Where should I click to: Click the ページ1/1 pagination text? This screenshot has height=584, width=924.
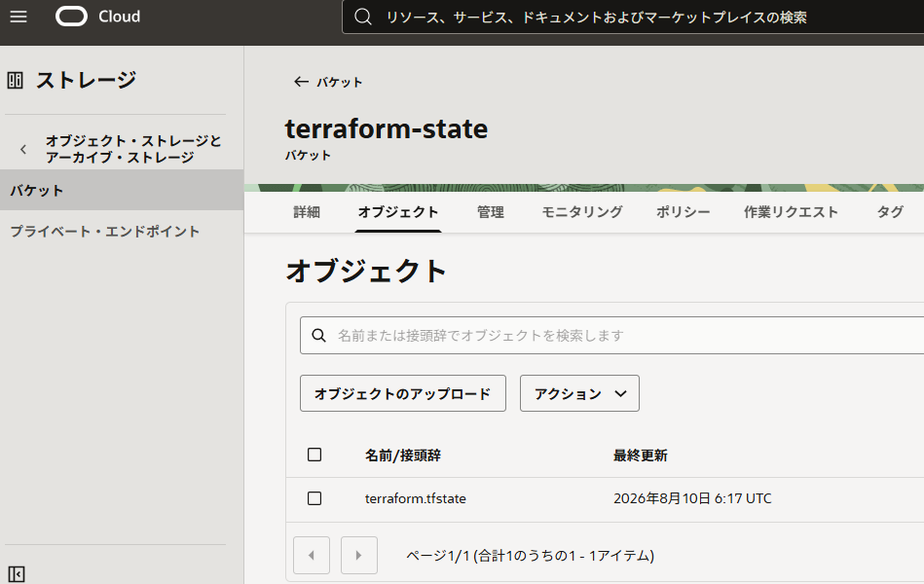point(531,556)
